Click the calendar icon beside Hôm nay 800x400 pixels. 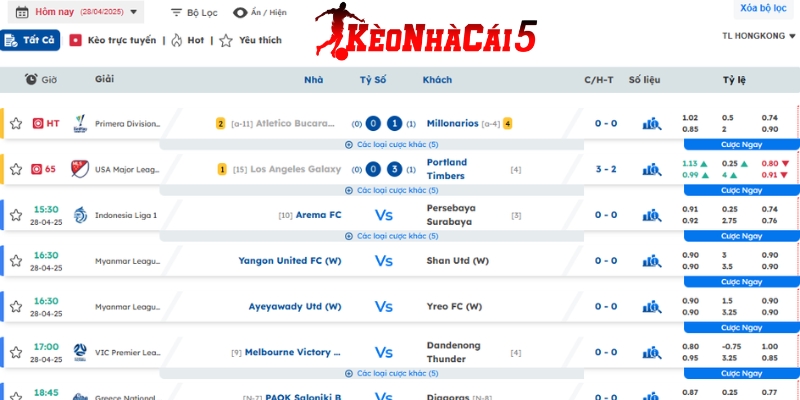(22, 12)
